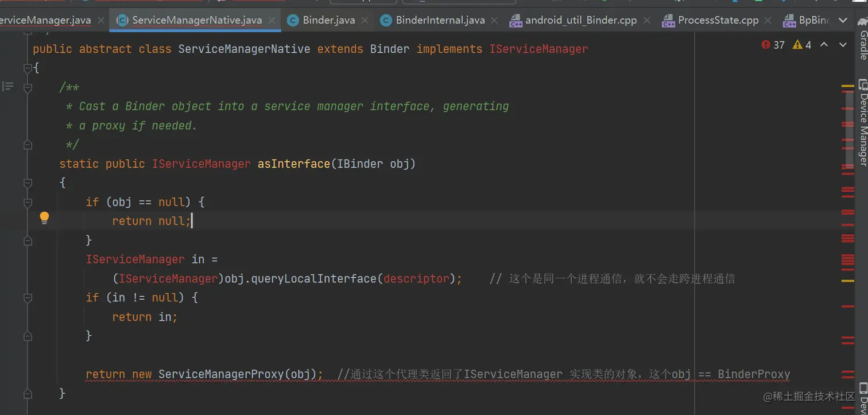Click the 'return null;' statement

[x=152, y=222]
